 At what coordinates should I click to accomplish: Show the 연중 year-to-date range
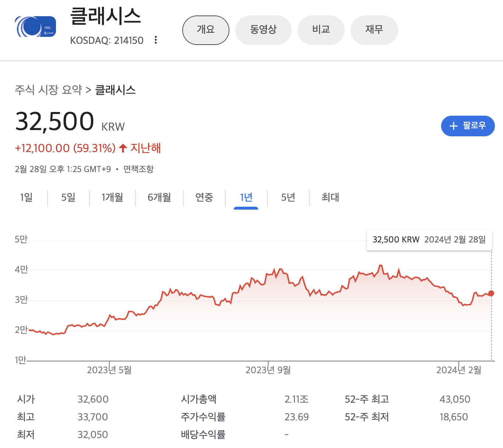pos(204,198)
